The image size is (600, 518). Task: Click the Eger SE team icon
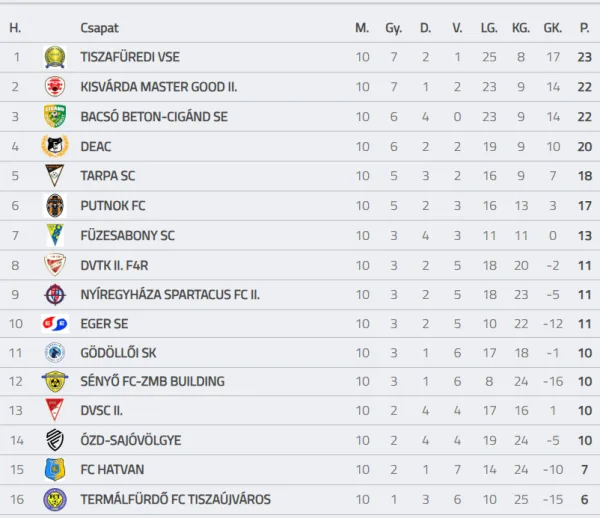click(x=54, y=324)
